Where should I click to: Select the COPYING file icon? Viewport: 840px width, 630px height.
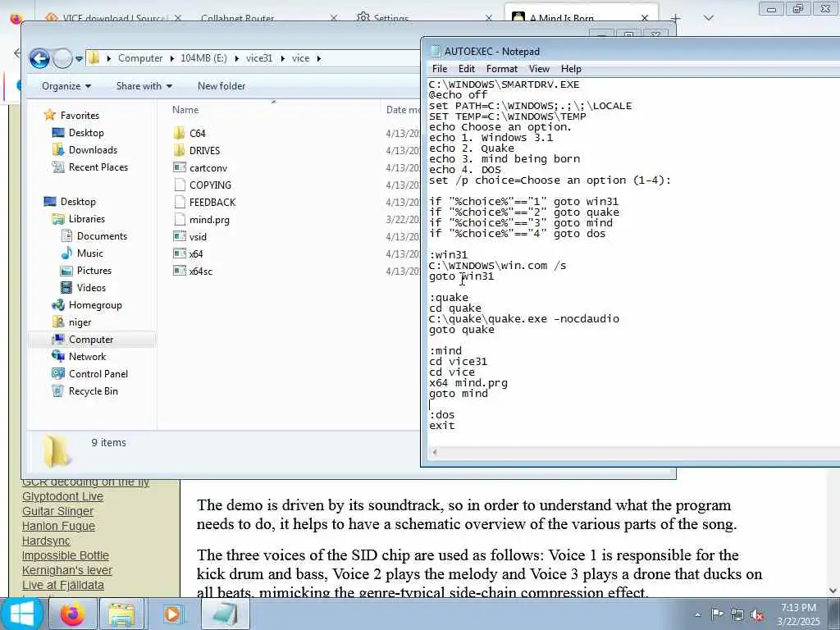click(180, 185)
